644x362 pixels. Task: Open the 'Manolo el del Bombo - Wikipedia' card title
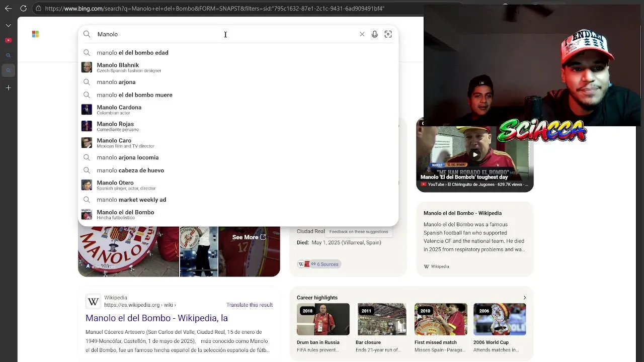click(462, 213)
